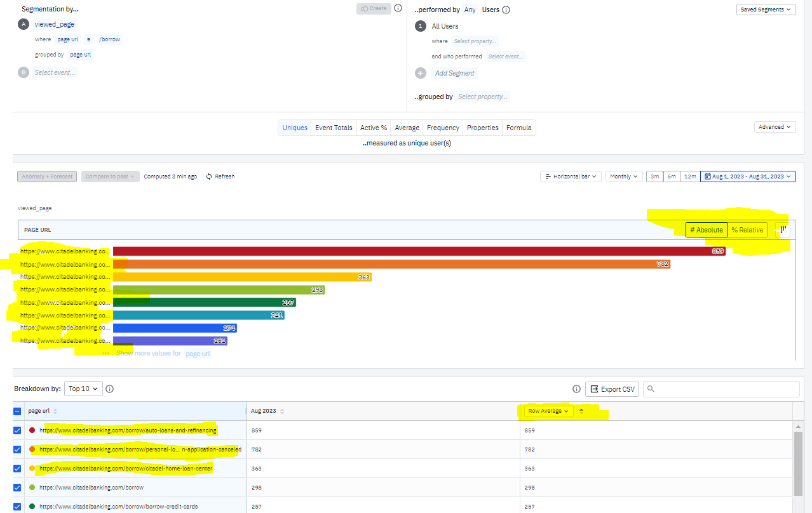Image resolution: width=812 pixels, height=513 pixels.
Task: Click the three-dots icon before Show more values
Action: [105, 353]
